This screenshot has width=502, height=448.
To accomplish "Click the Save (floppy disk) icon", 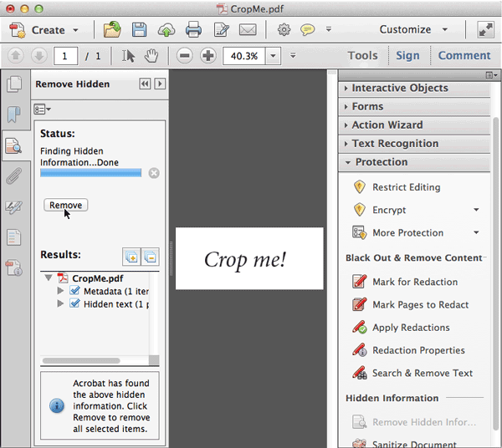I will 139,30.
